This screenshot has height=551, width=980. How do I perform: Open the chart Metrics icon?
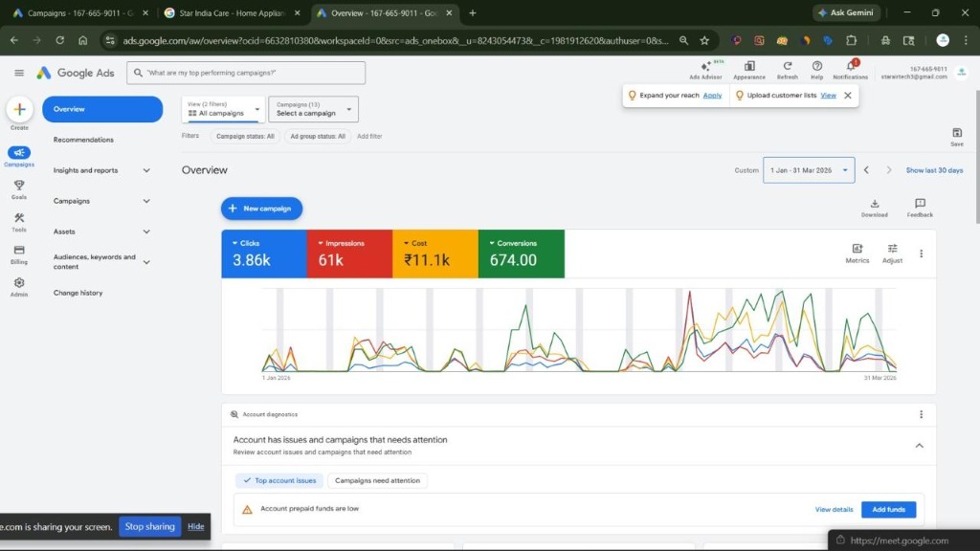[857, 249]
